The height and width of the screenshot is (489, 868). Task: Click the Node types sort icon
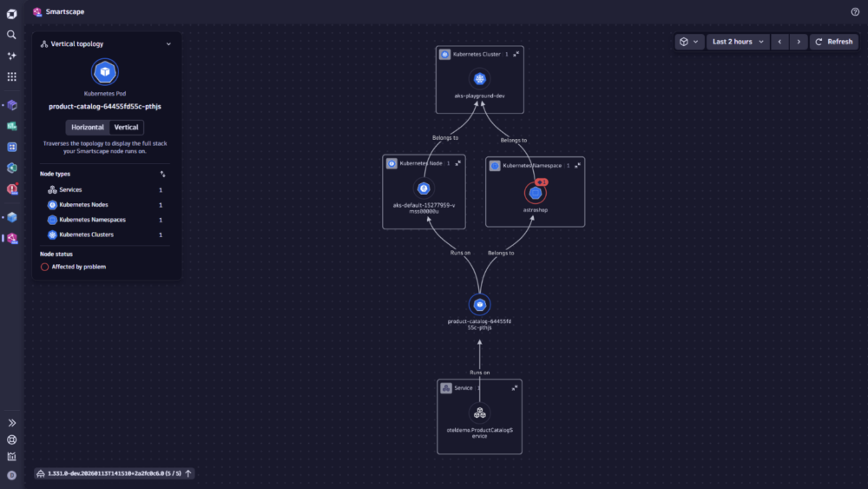[163, 174]
